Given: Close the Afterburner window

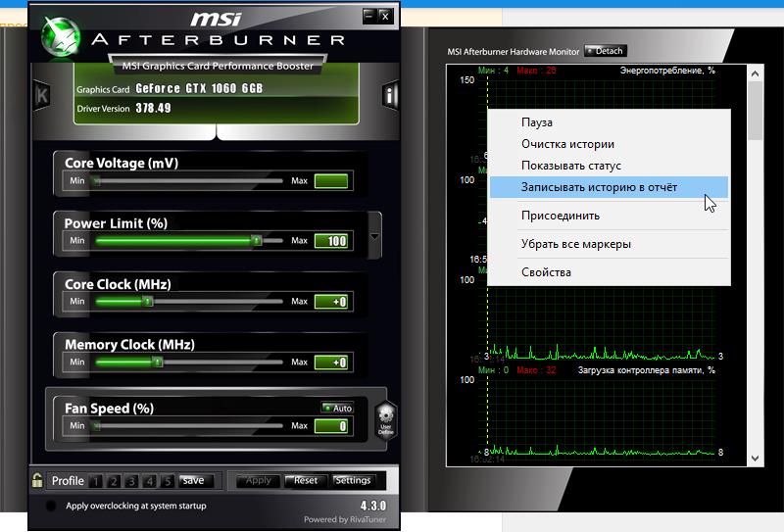Looking at the screenshot, I should tap(385, 16).
